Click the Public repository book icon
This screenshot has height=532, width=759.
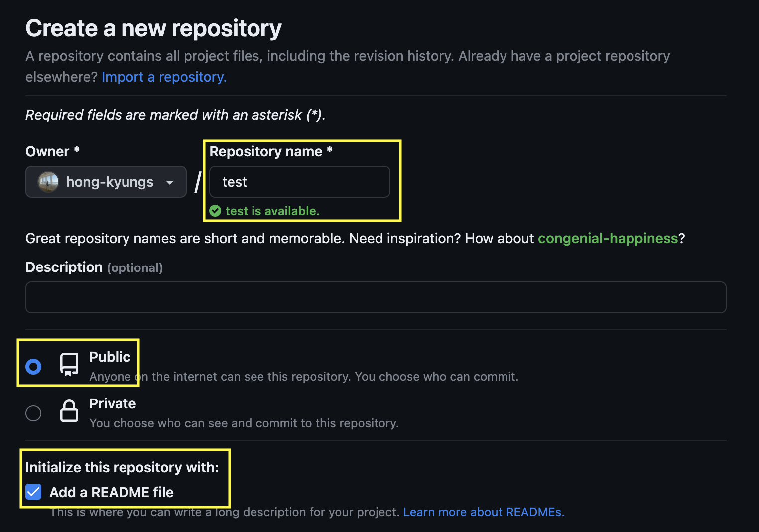coord(69,365)
